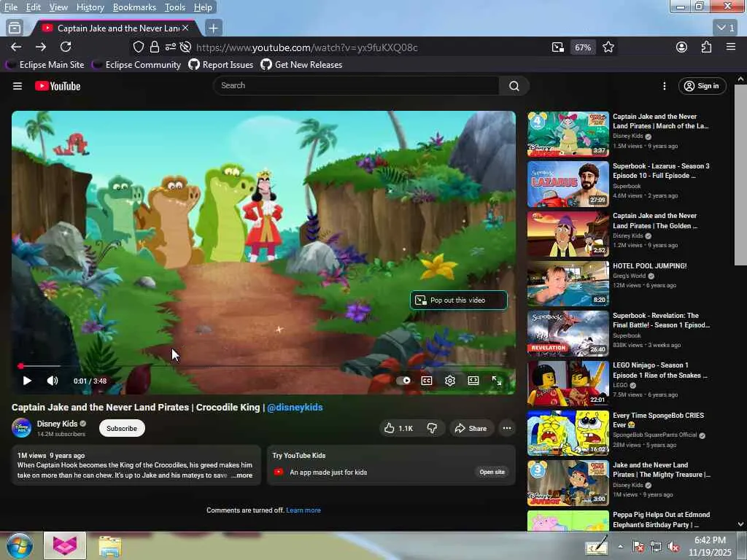Go back with the browser Back arrow
747x560 pixels.
16,47
